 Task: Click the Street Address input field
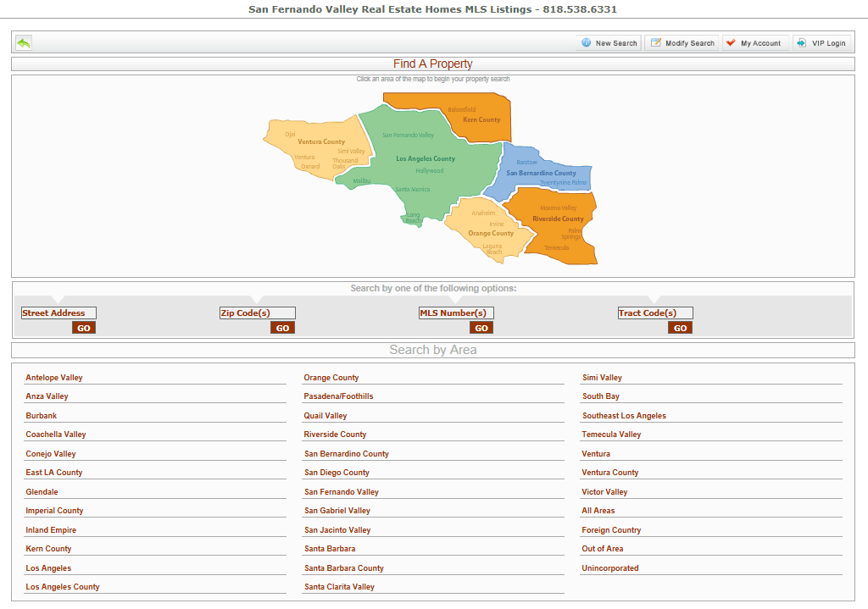pyautogui.click(x=58, y=313)
